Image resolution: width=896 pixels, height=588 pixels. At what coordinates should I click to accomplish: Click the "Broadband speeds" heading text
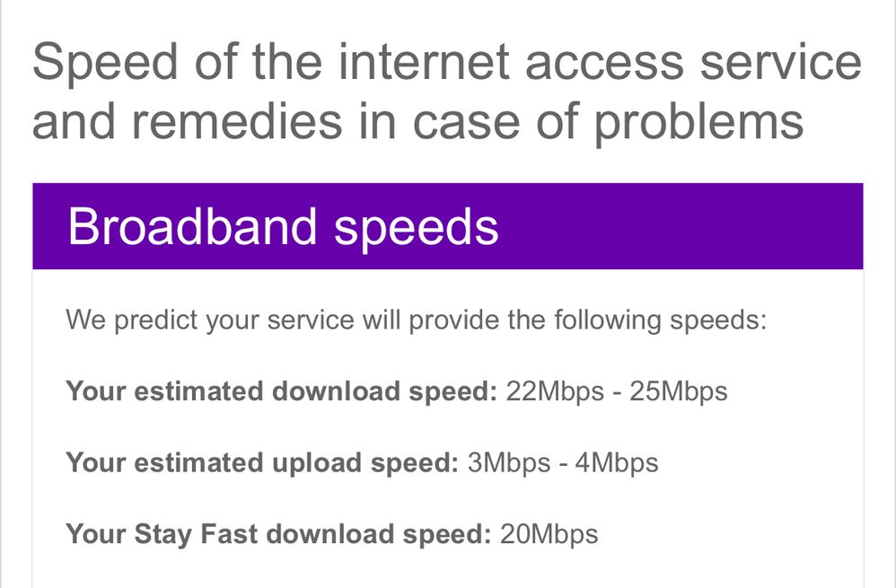tap(283, 227)
